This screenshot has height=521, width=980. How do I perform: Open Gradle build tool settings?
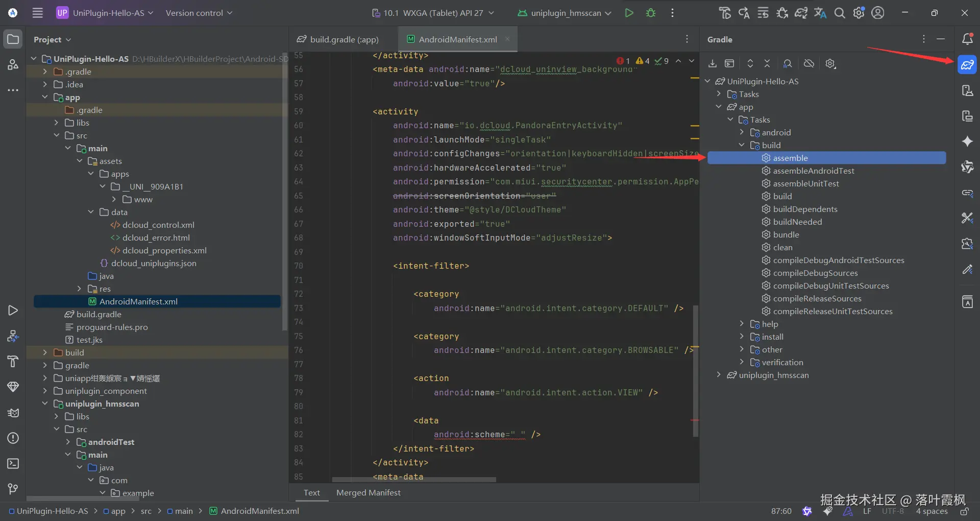[830, 63]
